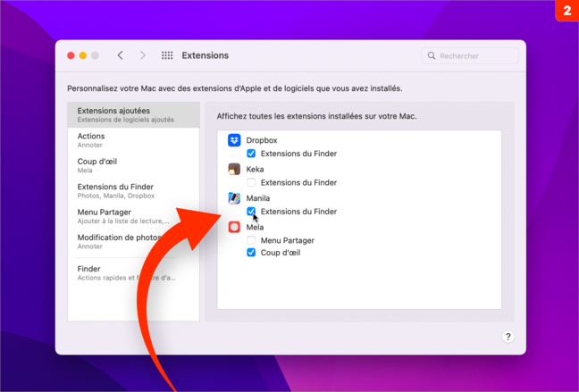The image size is (579, 392).
Task: Select Modification de photos sidebar item
Action: click(134, 241)
